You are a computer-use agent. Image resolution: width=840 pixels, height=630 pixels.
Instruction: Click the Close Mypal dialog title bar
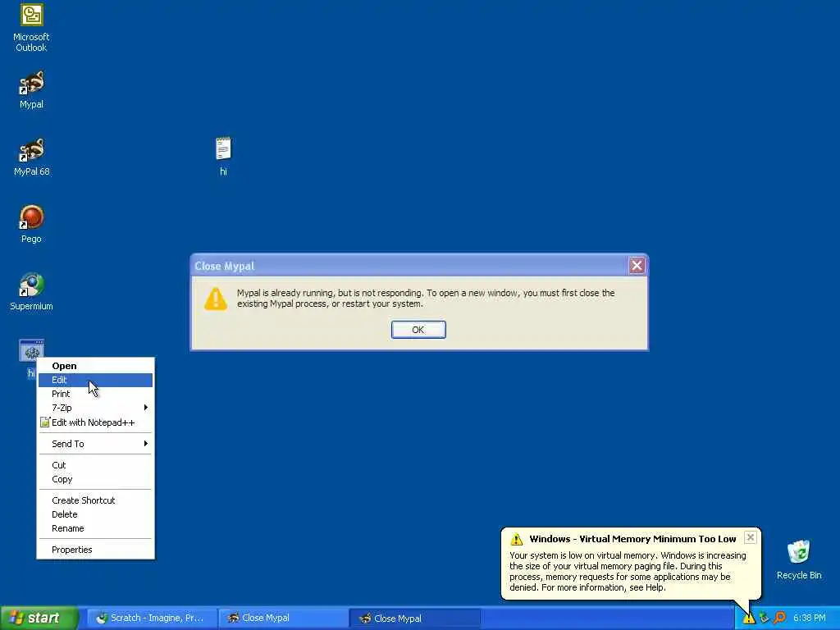(410, 266)
